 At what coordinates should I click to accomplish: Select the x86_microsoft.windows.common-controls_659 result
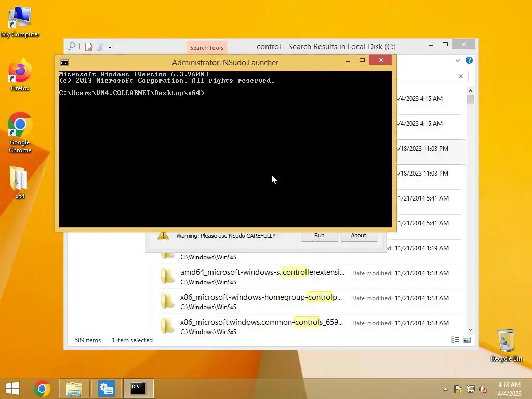click(x=311, y=326)
